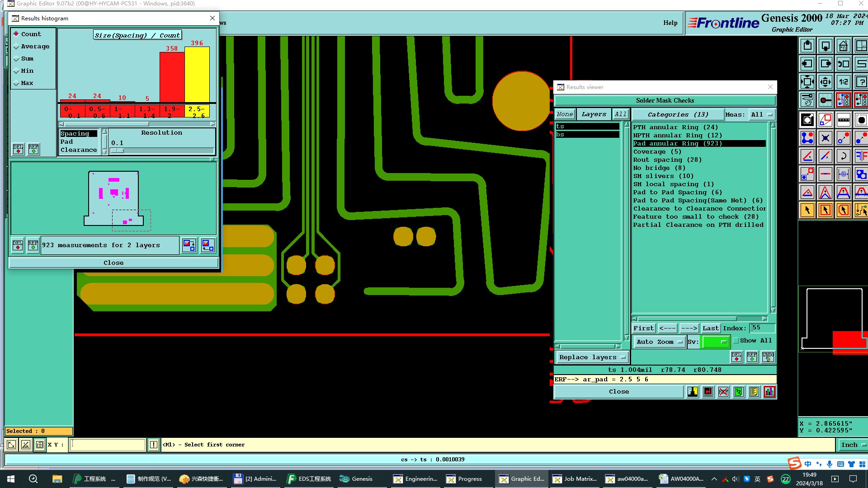Open the Replace layers dropdown
The width and height of the screenshot is (868, 488).
592,357
